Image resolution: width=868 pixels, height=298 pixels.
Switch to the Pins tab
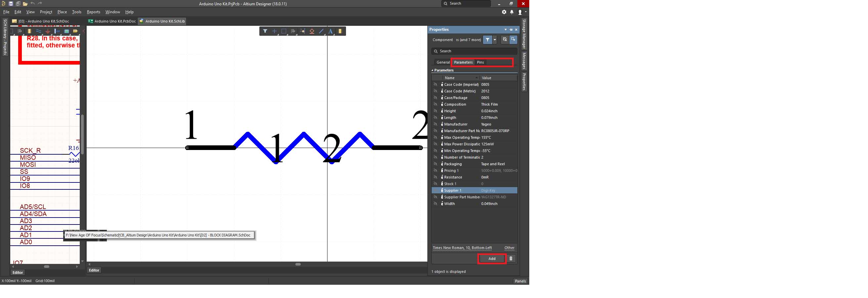[x=480, y=62]
